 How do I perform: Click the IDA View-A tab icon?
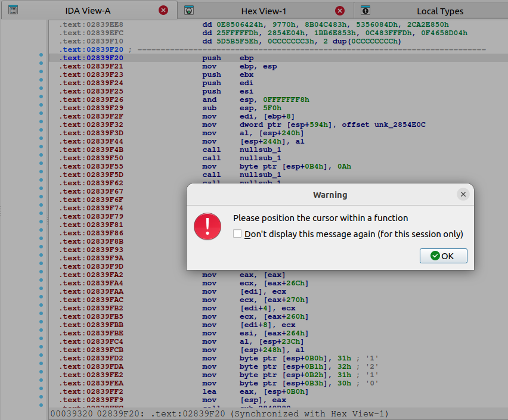(x=13, y=10)
